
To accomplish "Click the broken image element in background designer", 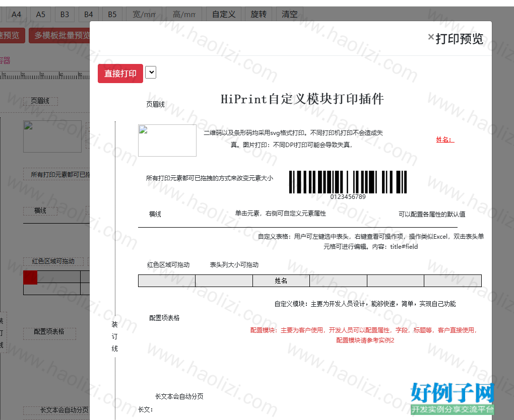I will [52, 136].
